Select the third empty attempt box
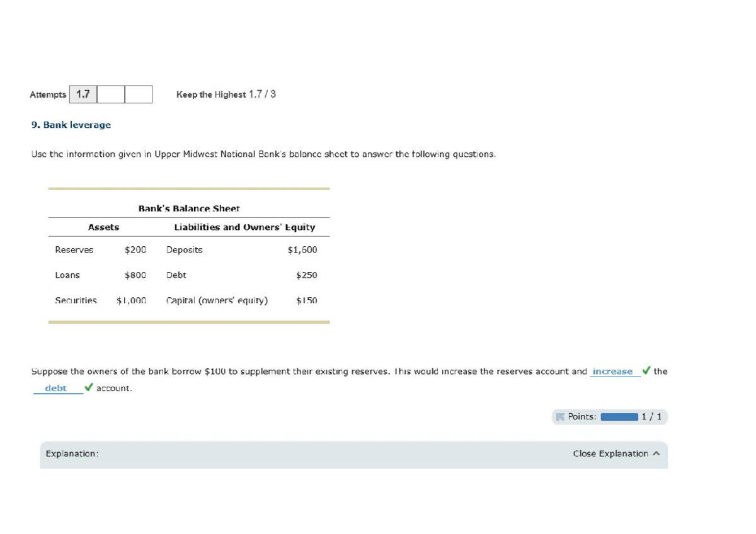This screenshot has width=756, height=534. pyautogui.click(x=139, y=94)
